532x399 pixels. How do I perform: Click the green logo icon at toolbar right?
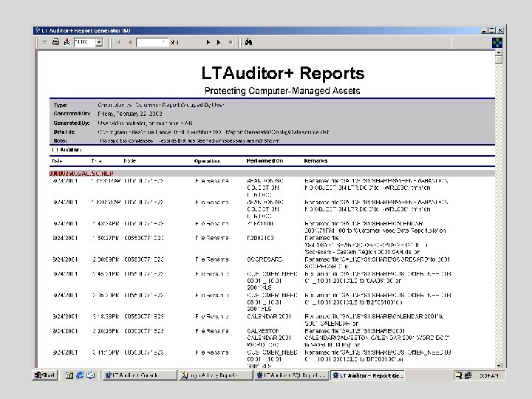pos(497,43)
